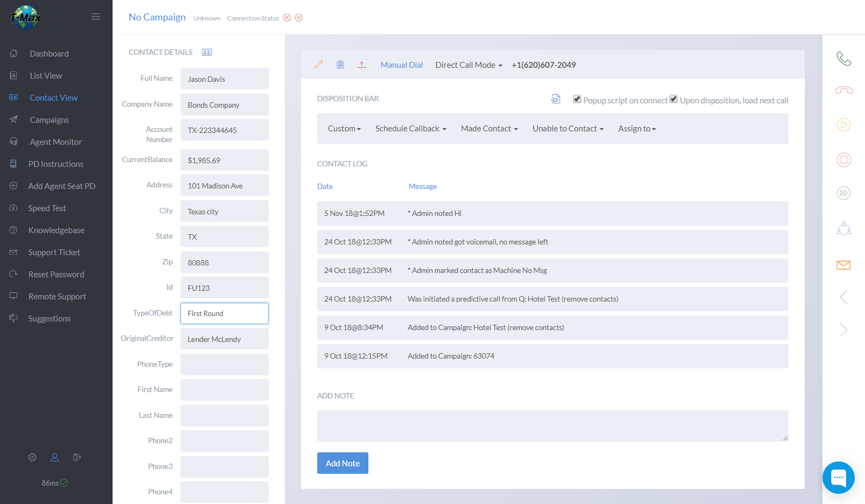Click the red hang up phone icon
Viewport: 865px width, 504px height.
point(843,90)
